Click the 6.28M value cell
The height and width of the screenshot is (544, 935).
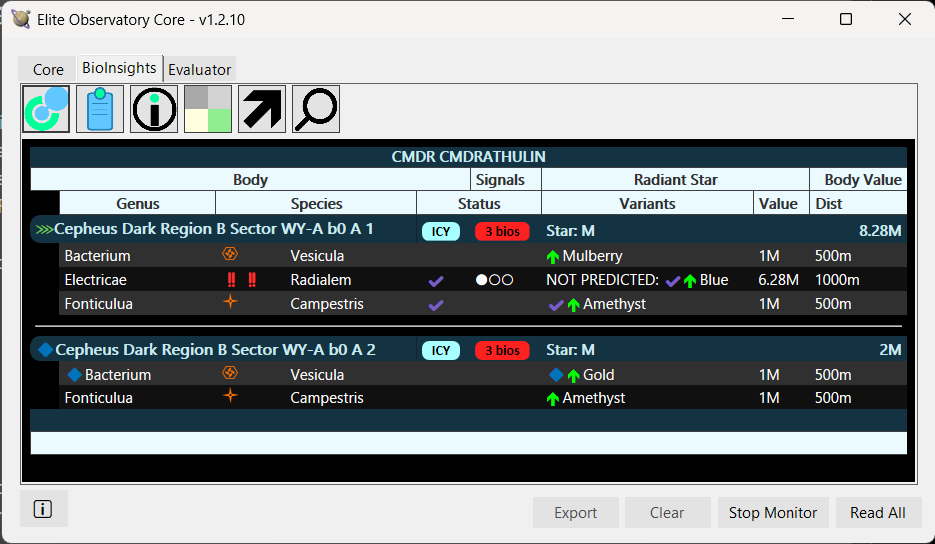point(778,280)
